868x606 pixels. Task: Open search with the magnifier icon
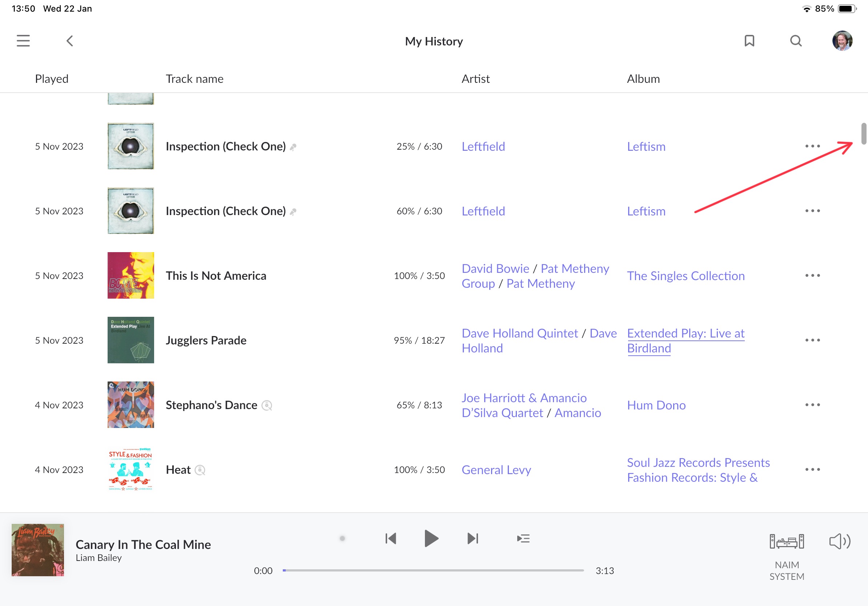coord(796,41)
